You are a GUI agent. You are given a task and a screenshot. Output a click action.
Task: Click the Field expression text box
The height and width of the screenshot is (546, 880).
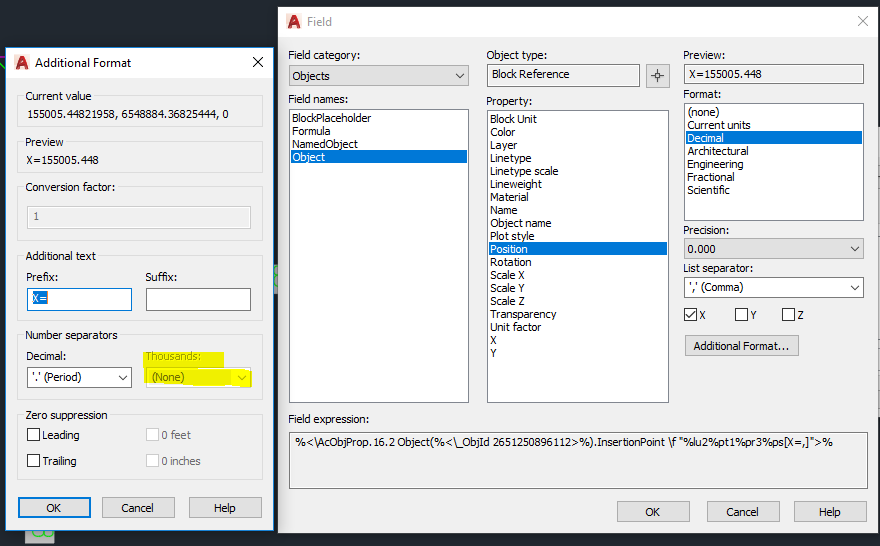pos(578,460)
